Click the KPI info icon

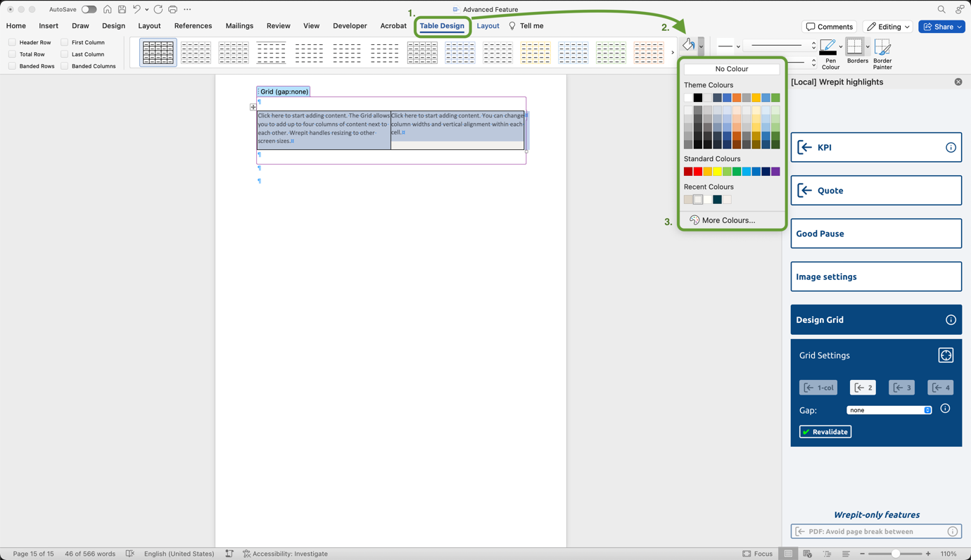(x=951, y=148)
